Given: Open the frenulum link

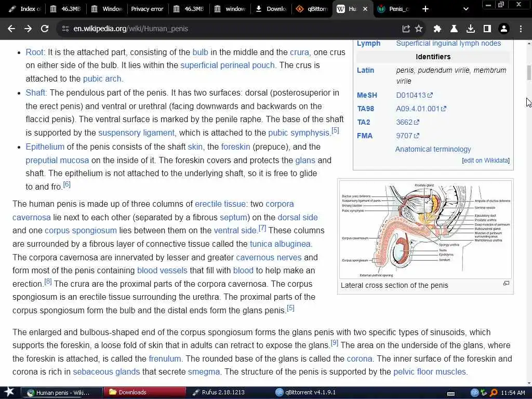Looking at the screenshot, I should (165, 358).
